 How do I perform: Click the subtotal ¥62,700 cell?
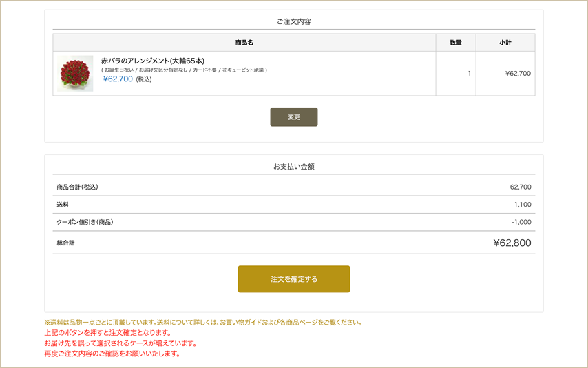pos(518,74)
